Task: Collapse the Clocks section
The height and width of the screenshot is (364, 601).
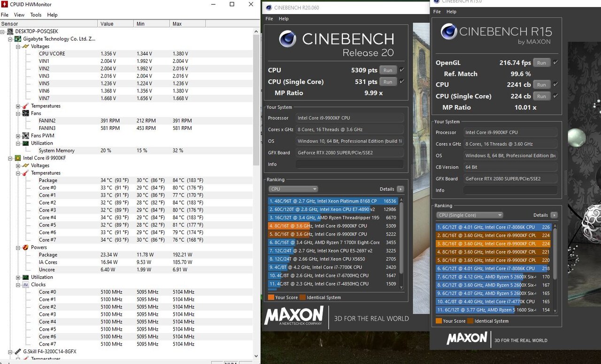Action: point(18,284)
